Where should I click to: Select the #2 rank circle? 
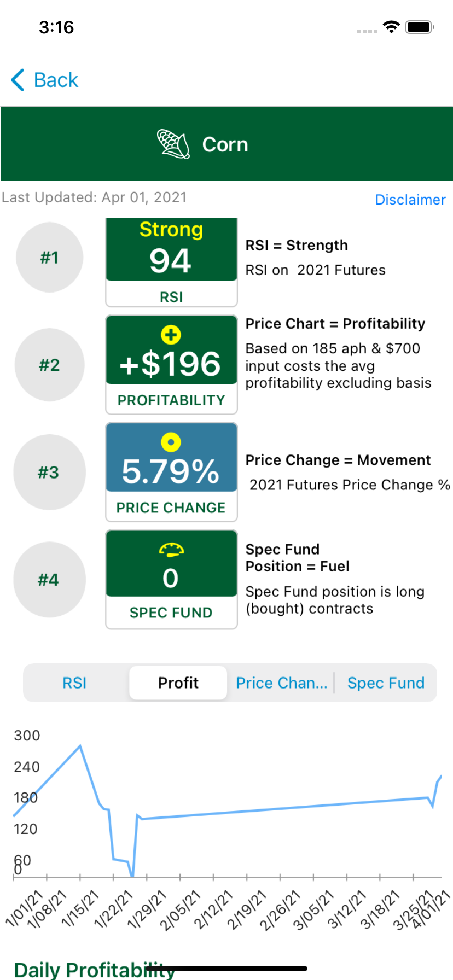coord(49,365)
